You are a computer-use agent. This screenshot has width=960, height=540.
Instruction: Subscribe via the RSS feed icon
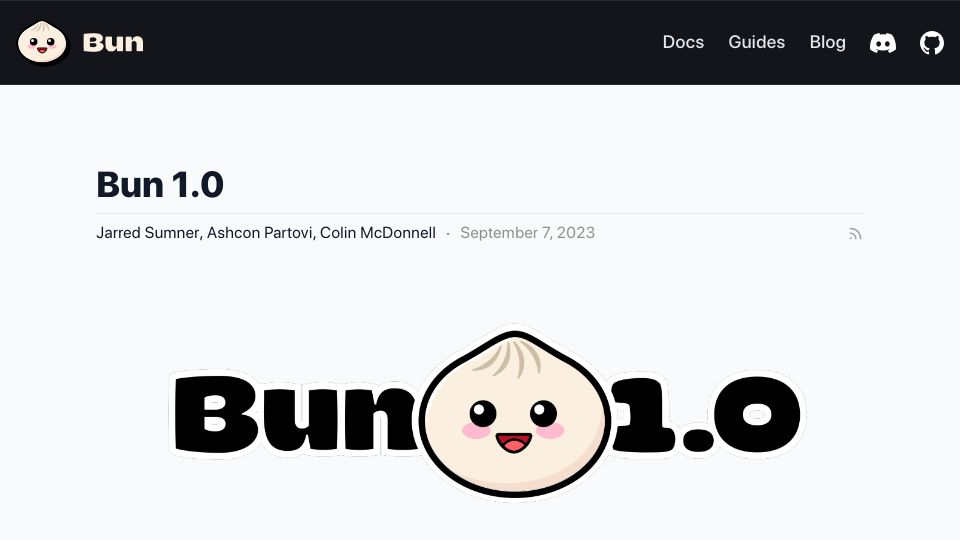[x=855, y=234]
